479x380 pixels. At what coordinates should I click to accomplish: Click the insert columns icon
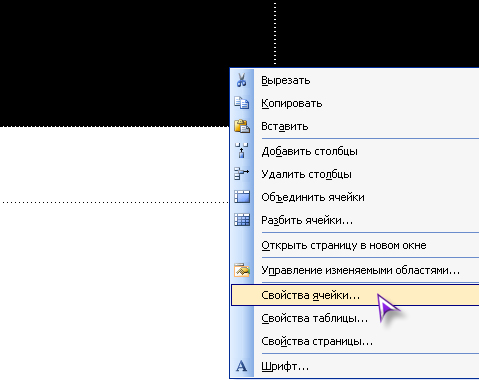tap(242, 151)
